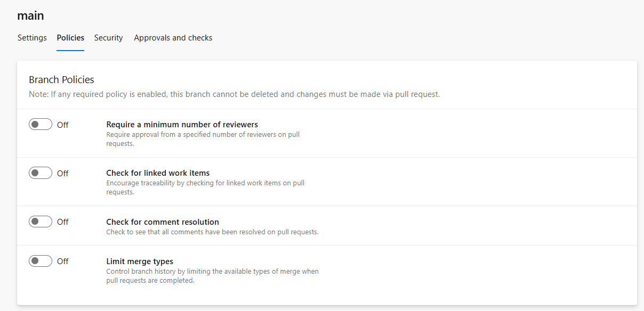The width and height of the screenshot is (644, 311).
Task: Click the Branch Policies heading
Action: (x=61, y=80)
